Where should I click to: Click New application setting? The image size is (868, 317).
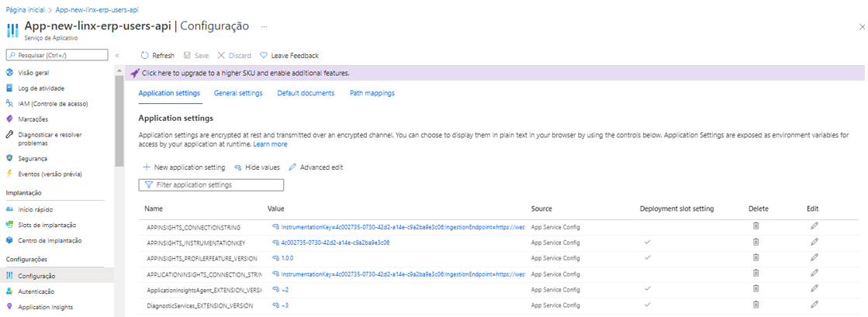(184, 167)
